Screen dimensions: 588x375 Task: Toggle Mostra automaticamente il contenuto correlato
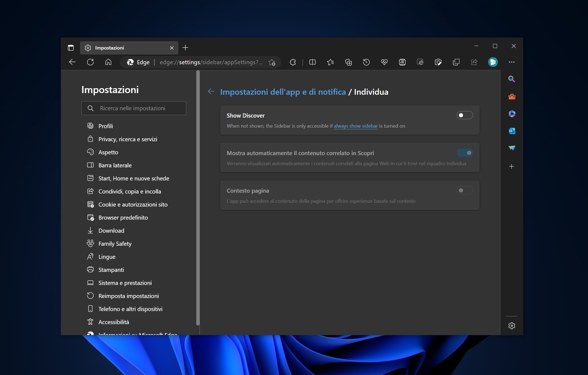pos(465,153)
